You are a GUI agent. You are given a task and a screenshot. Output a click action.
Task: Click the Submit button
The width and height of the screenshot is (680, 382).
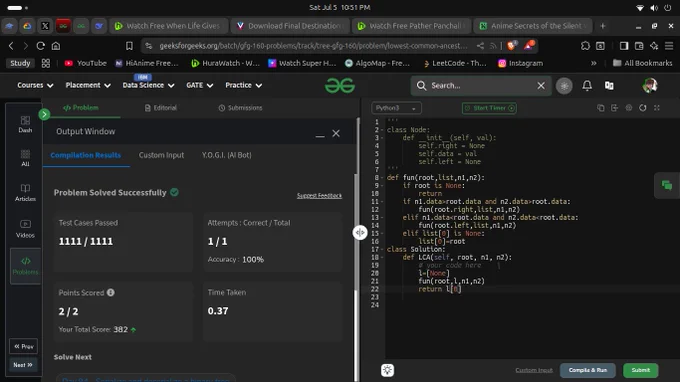click(641, 370)
